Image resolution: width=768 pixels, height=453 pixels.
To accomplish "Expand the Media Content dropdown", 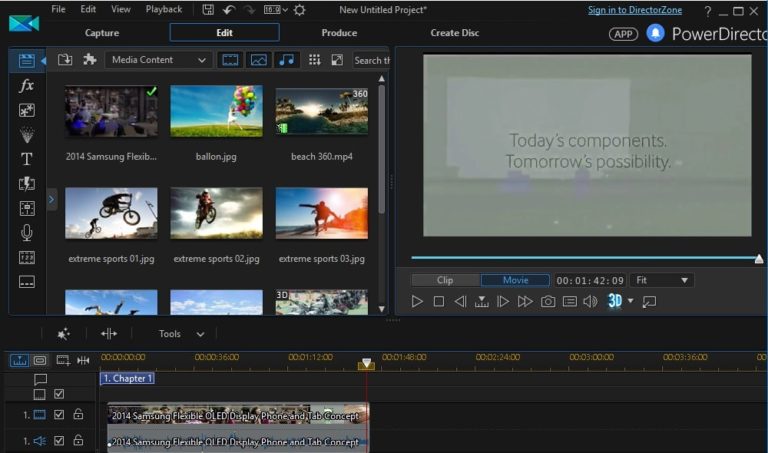I will [x=157, y=60].
